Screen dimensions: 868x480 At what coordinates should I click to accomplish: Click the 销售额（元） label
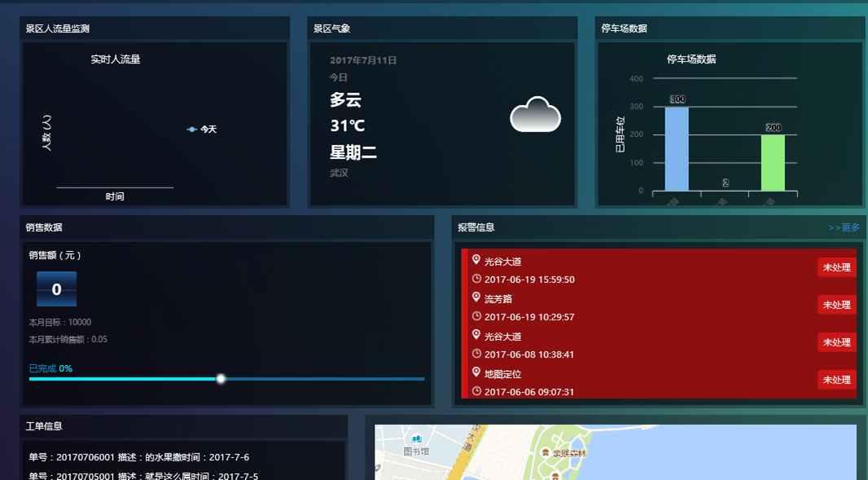(55, 256)
